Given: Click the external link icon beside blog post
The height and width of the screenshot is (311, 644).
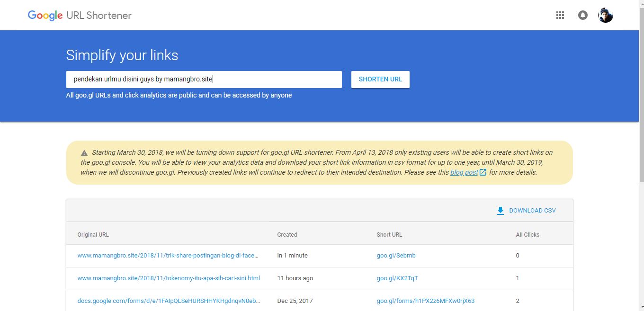Looking at the screenshot, I should tap(483, 172).
